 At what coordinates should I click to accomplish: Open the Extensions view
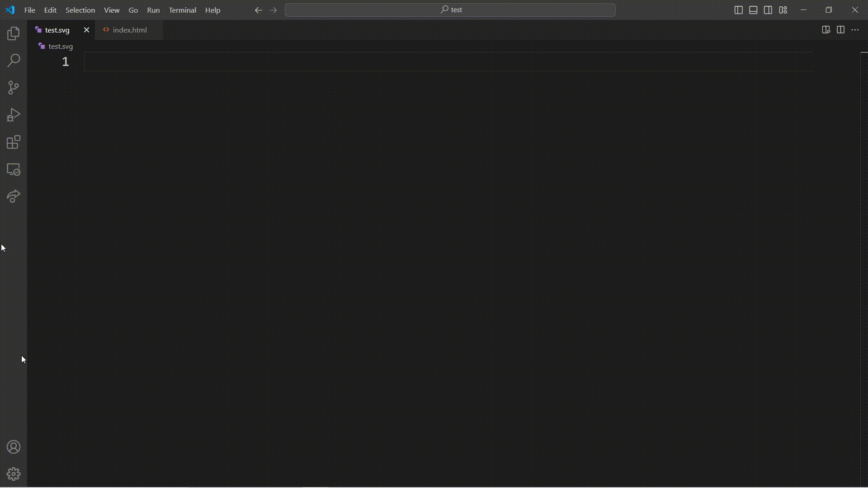14,142
